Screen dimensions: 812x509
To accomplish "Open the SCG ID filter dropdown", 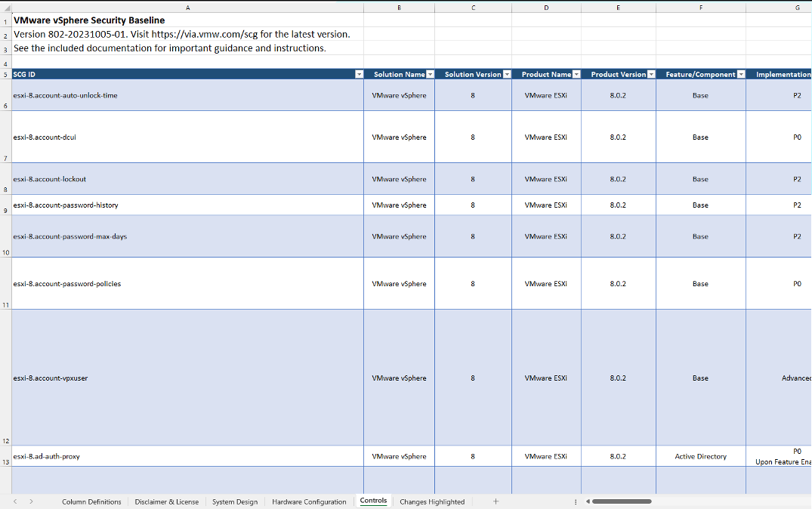I will click(x=359, y=75).
